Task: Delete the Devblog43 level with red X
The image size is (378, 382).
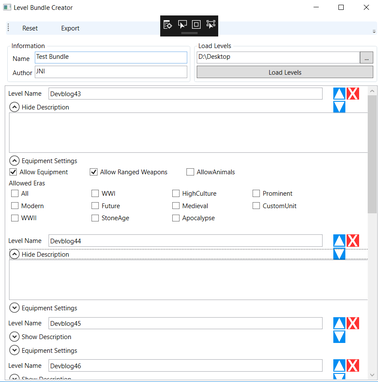Action: pyautogui.click(x=353, y=94)
